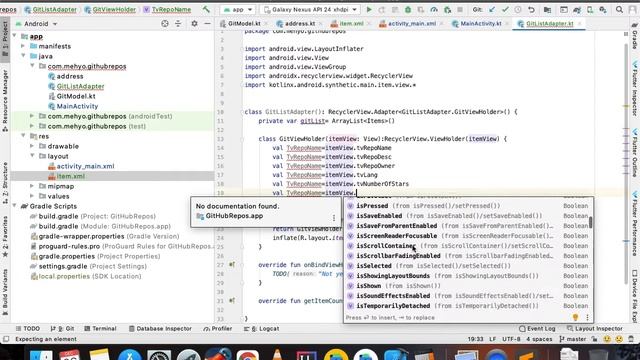
Task: Select isShown in the completion list
Action: point(468,286)
